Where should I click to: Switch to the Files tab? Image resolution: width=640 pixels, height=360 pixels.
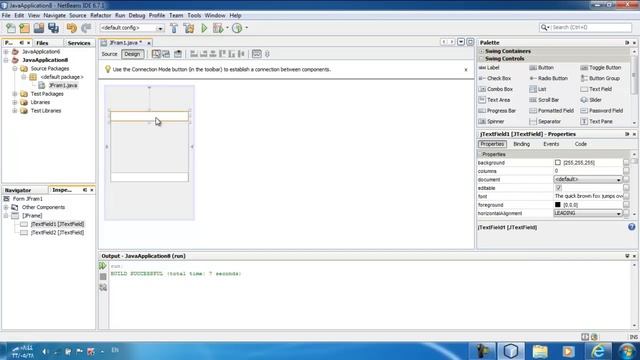(42, 43)
